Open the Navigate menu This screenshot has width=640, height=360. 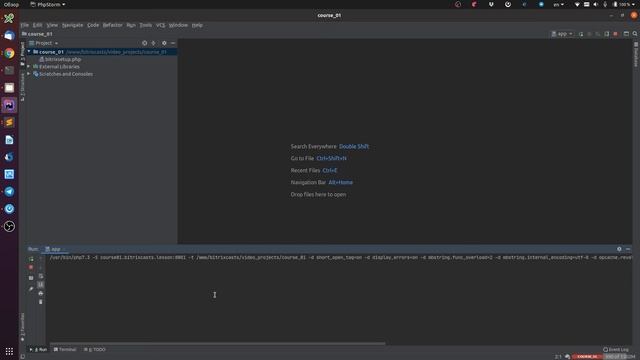coord(73,25)
